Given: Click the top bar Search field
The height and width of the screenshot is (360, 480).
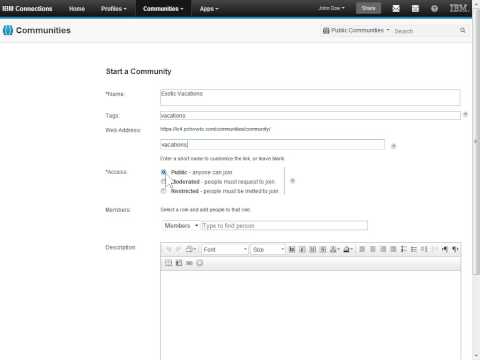Looking at the screenshot, I should tap(425, 31).
